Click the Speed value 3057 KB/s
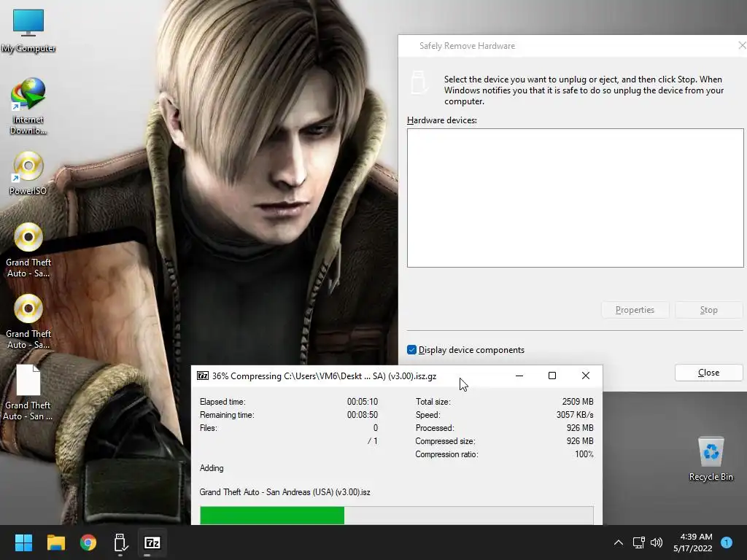 coord(575,415)
